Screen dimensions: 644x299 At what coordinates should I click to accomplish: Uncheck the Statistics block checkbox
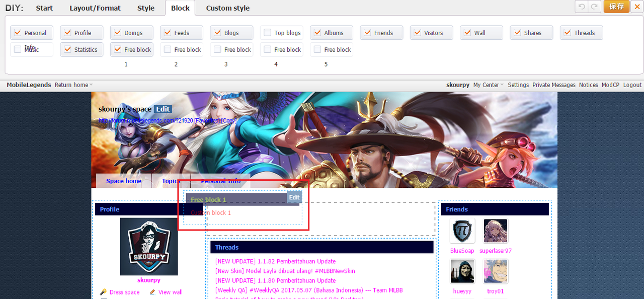[x=67, y=49]
